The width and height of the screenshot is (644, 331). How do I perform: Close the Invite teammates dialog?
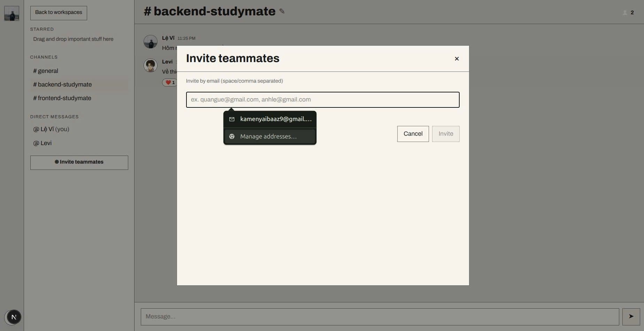click(457, 59)
